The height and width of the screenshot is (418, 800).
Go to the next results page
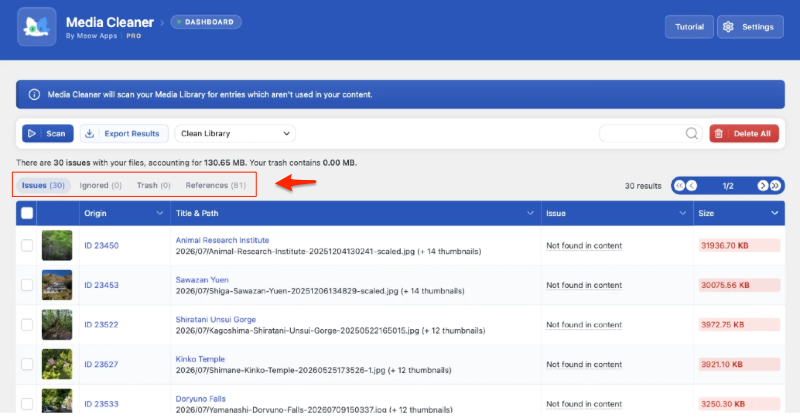(x=762, y=186)
